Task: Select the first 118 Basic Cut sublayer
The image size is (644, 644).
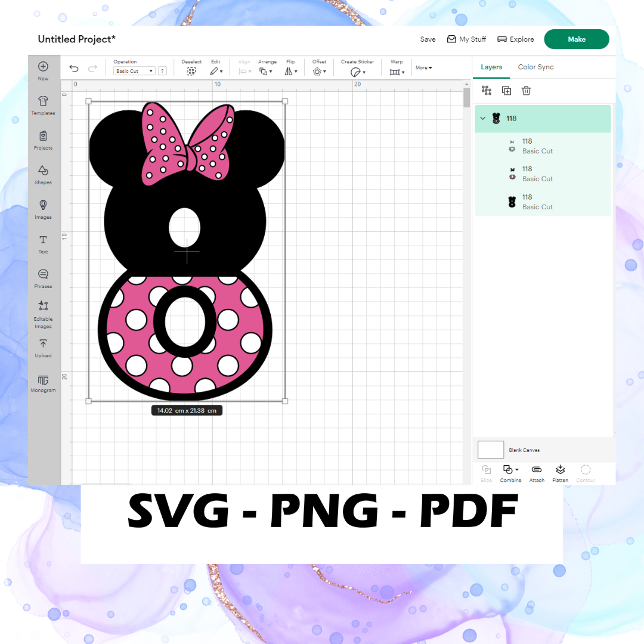Action: coord(543,146)
